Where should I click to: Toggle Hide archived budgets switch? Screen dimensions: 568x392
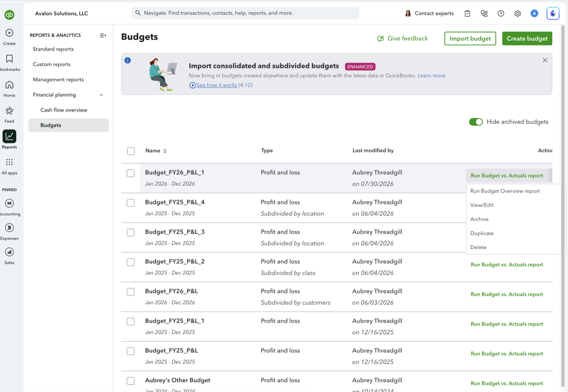point(476,122)
